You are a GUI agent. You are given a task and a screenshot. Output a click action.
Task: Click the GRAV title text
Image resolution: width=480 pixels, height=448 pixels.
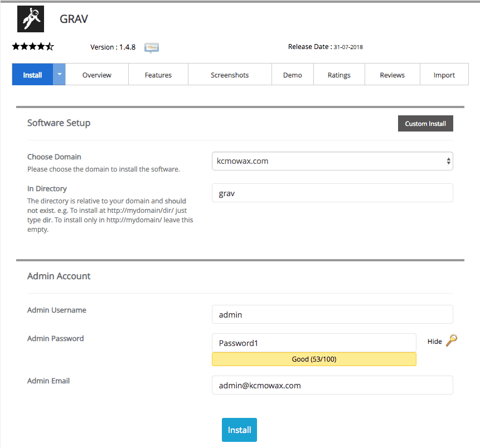(x=74, y=19)
